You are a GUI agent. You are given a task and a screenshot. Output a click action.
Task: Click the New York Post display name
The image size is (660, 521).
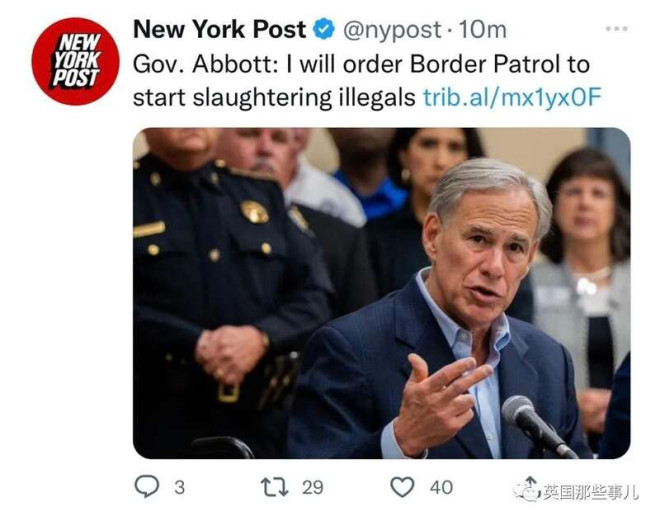point(219,29)
